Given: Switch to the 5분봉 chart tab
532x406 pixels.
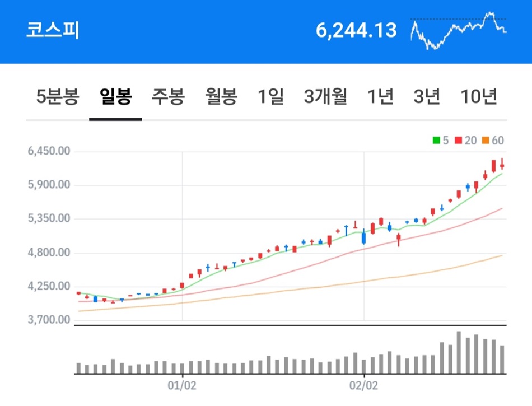Looking at the screenshot, I should (58, 96).
